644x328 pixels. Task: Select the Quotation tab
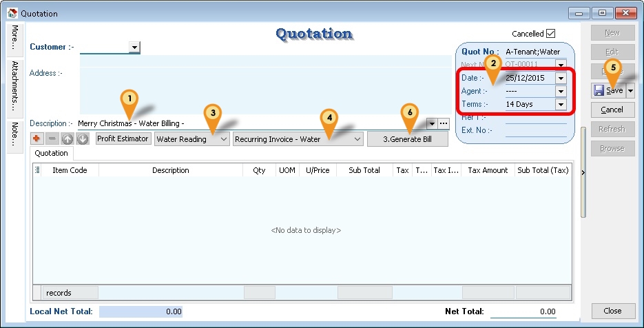pyautogui.click(x=51, y=153)
